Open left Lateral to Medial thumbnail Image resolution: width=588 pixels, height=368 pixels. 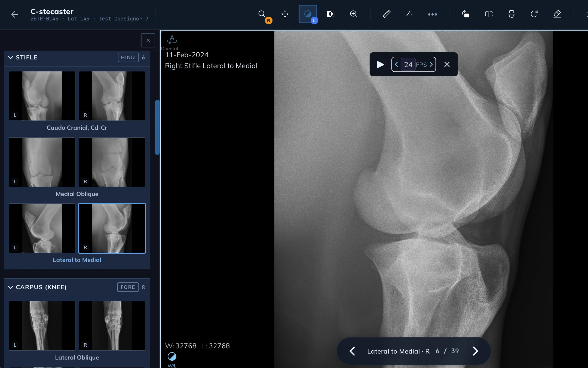(42, 228)
